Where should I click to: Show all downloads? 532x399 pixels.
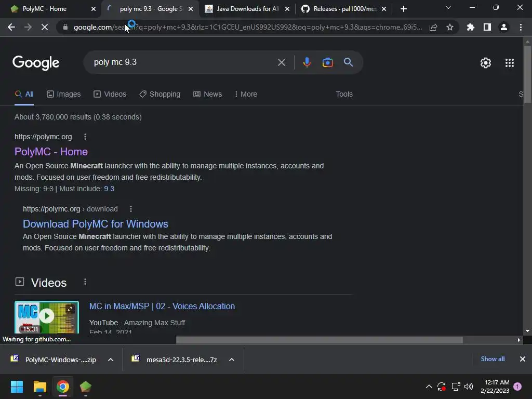point(493,359)
